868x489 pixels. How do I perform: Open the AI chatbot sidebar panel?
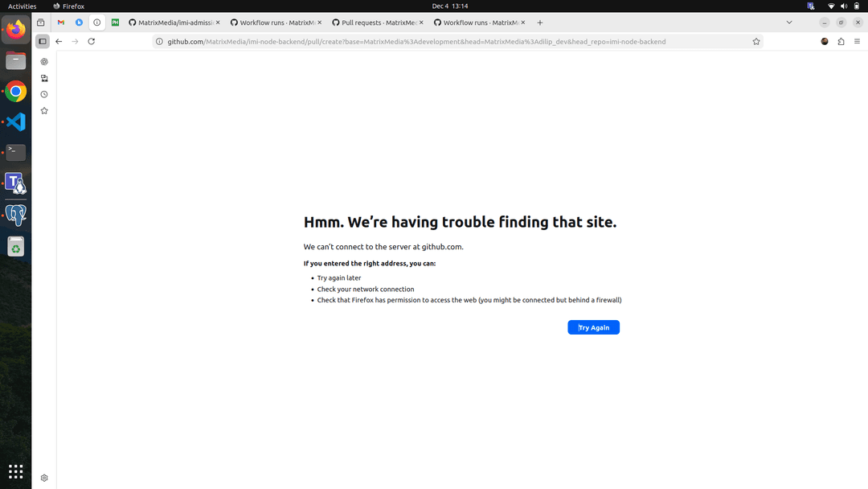[44, 62]
